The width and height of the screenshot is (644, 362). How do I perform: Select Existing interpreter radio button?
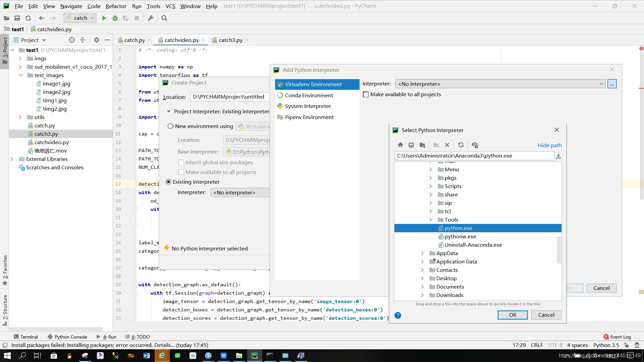[x=168, y=182]
